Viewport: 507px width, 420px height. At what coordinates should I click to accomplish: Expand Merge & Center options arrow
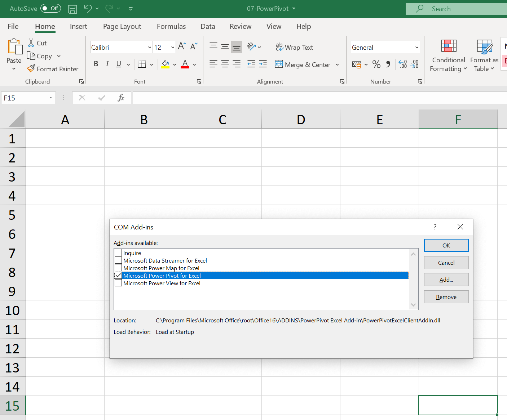(337, 64)
